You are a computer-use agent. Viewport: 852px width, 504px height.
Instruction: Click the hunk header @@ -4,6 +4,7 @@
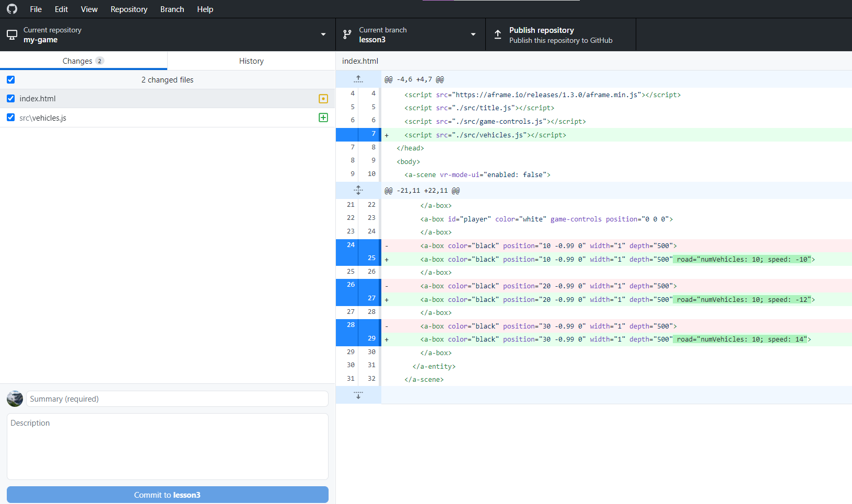click(414, 79)
